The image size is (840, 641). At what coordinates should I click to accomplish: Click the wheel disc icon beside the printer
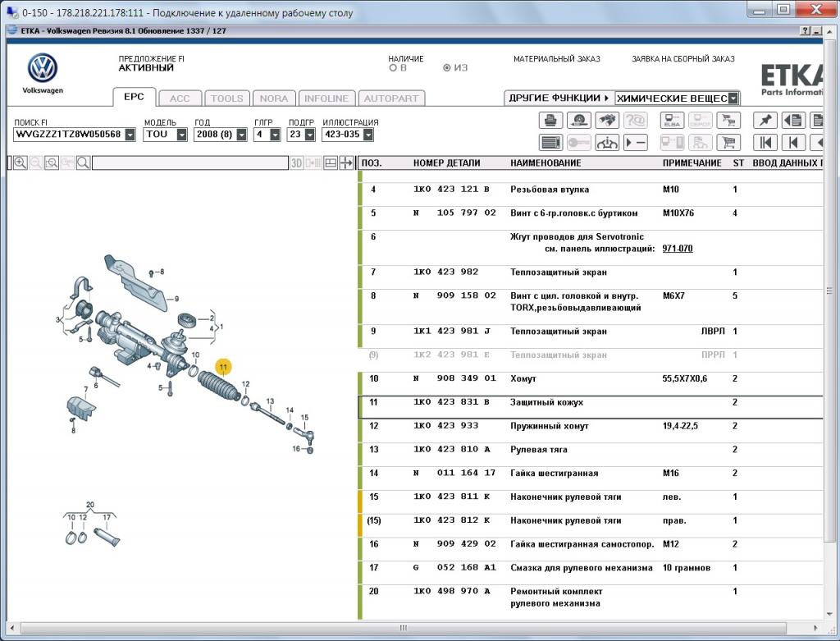578,120
